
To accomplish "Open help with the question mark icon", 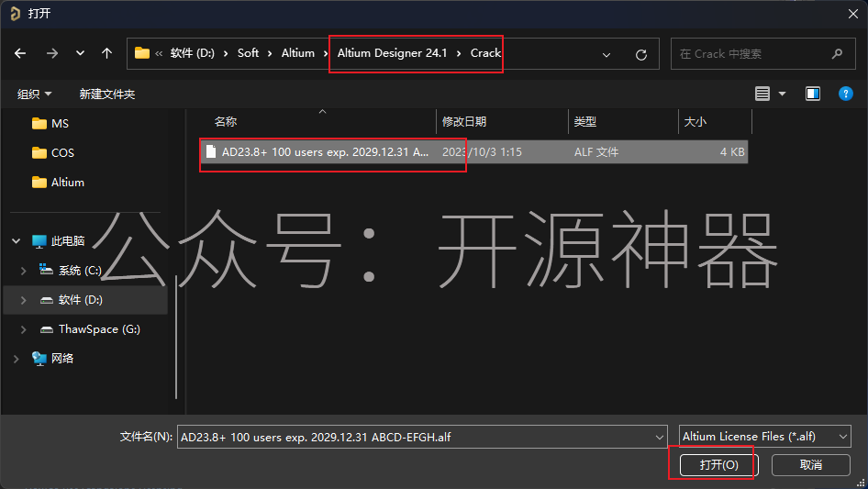I will pyautogui.click(x=846, y=94).
